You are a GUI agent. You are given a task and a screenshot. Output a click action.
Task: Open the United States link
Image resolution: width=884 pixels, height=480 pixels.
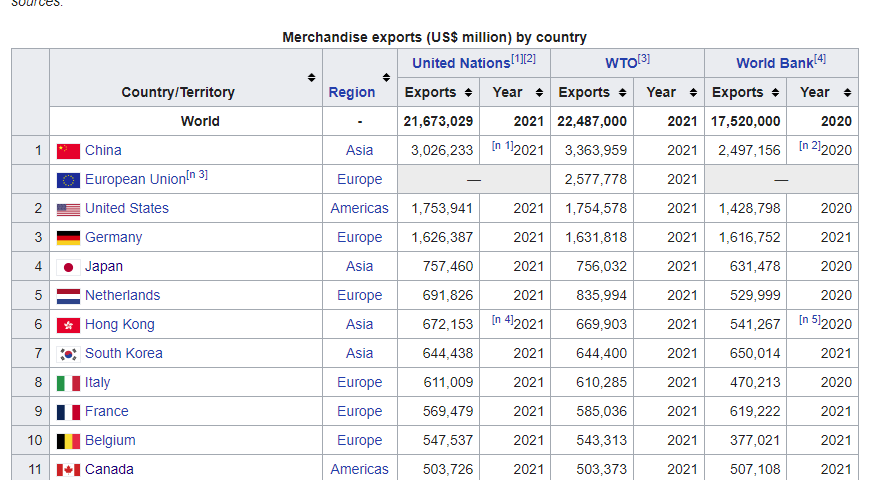click(x=127, y=208)
